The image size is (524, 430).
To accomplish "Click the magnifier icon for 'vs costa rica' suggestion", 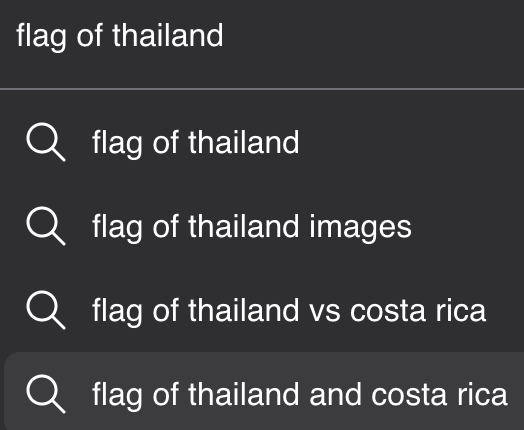I will [46, 310].
